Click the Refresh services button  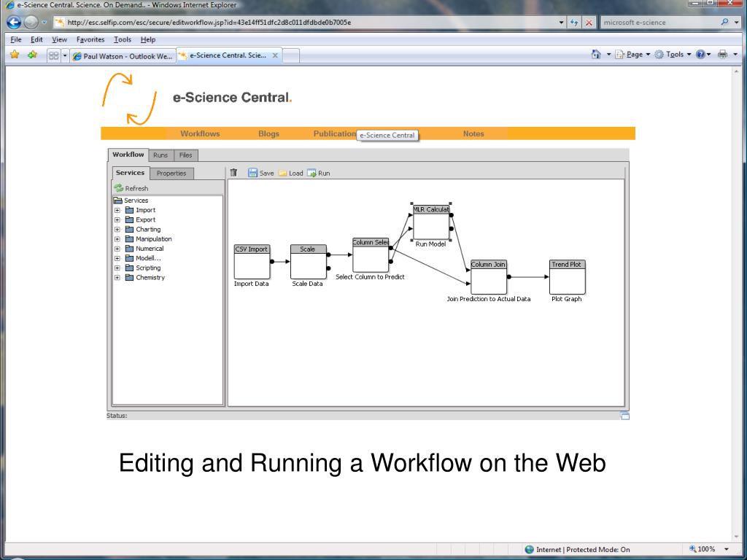pyautogui.click(x=131, y=188)
